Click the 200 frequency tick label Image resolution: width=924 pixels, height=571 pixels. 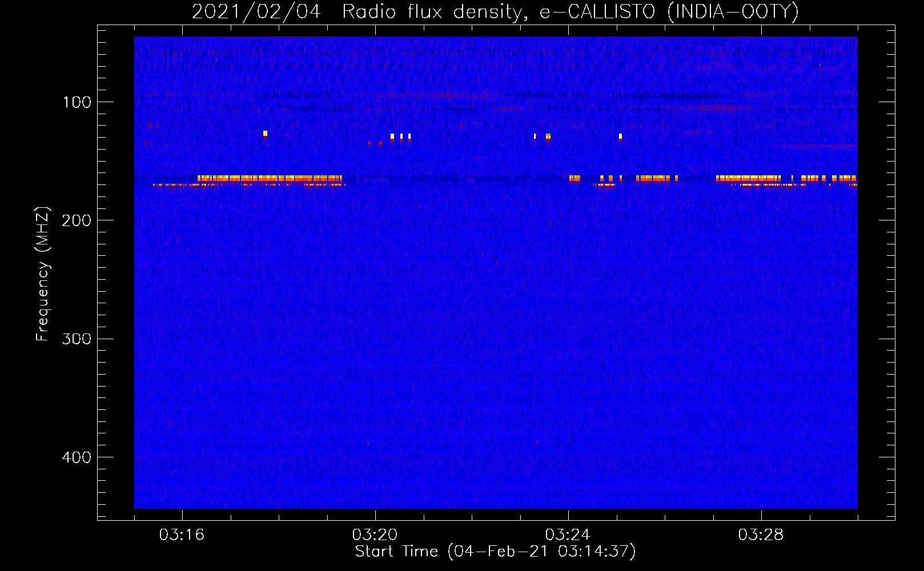[x=77, y=220]
